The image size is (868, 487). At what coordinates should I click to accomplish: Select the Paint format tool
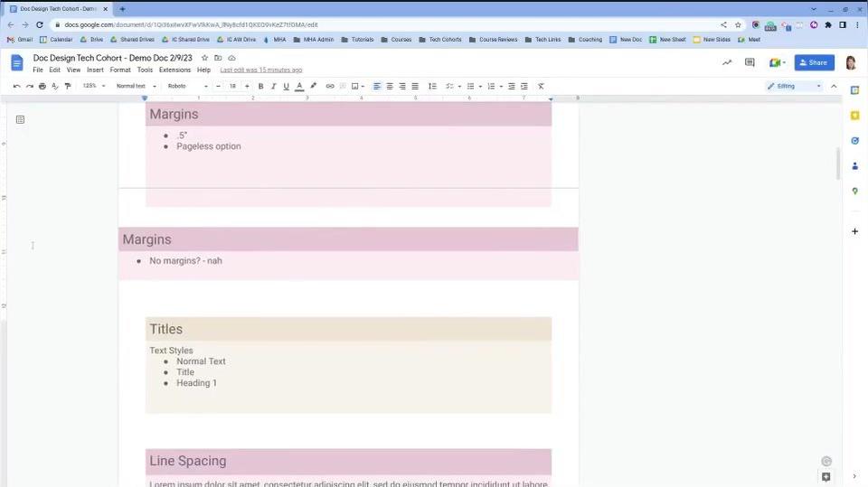coord(68,86)
